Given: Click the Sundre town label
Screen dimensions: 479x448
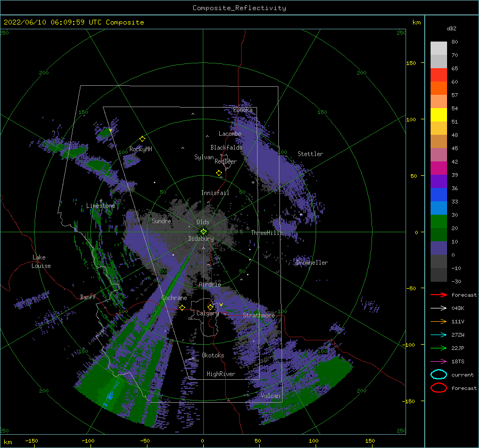Looking at the screenshot, I should click(161, 221).
